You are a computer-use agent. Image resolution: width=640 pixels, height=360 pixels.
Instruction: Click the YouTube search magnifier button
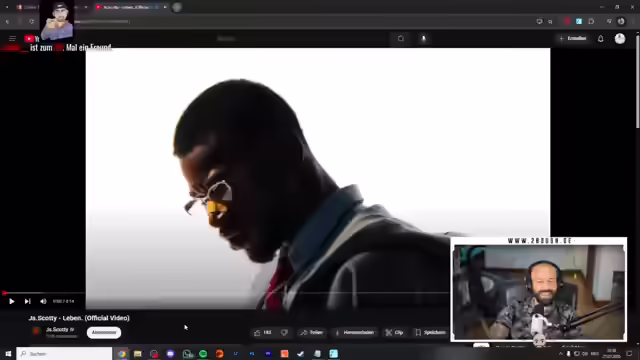[401, 38]
